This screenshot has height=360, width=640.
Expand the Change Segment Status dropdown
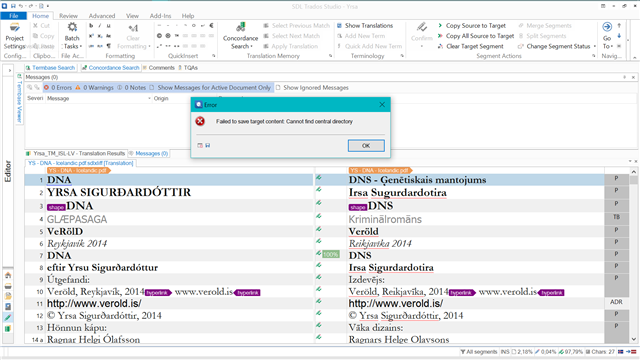tap(595, 46)
